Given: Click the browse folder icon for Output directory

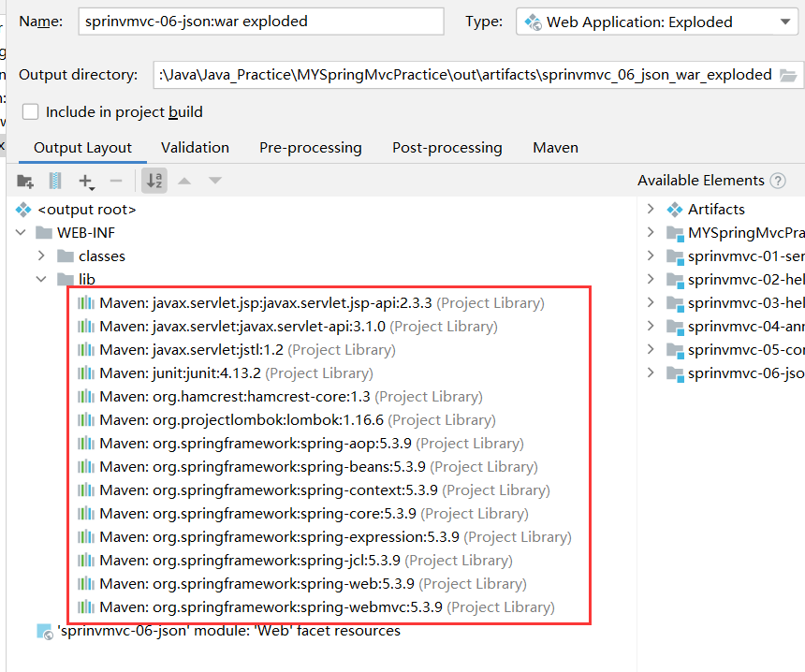Looking at the screenshot, I should point(788,75).
